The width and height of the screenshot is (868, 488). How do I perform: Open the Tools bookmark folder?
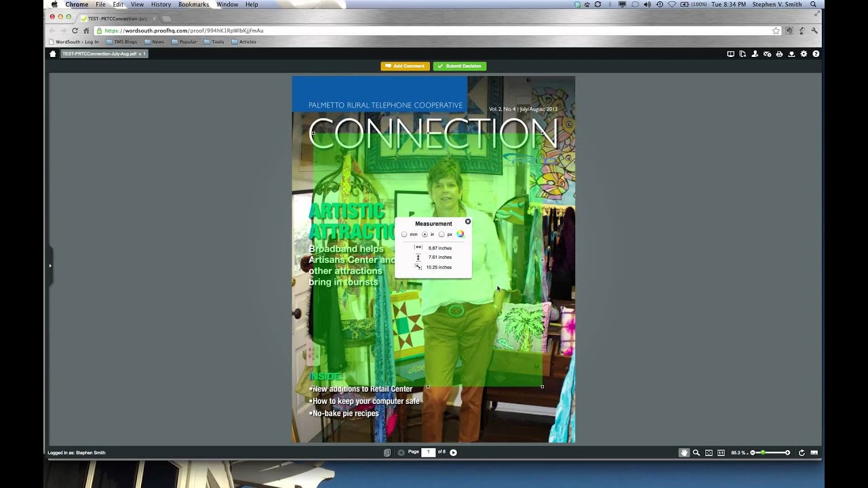point(214,42)
